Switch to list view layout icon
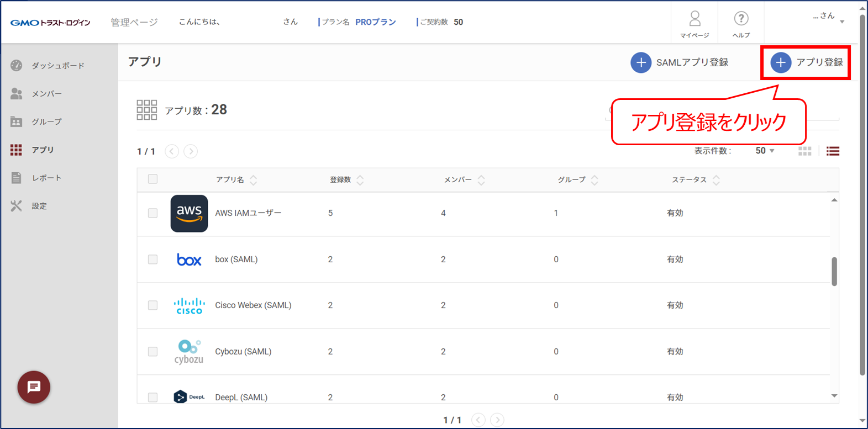868x429 pixels. click(x=833, y=151)
